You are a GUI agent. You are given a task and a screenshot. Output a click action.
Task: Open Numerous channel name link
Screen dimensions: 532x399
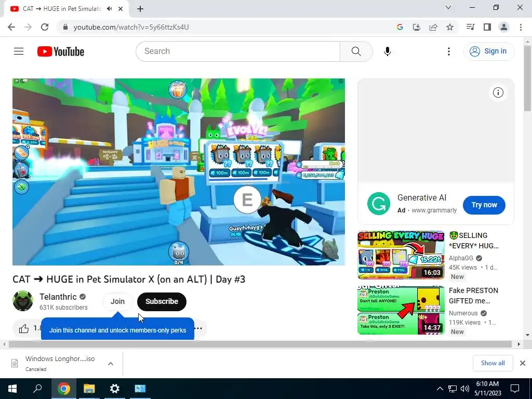click(463, 313)
